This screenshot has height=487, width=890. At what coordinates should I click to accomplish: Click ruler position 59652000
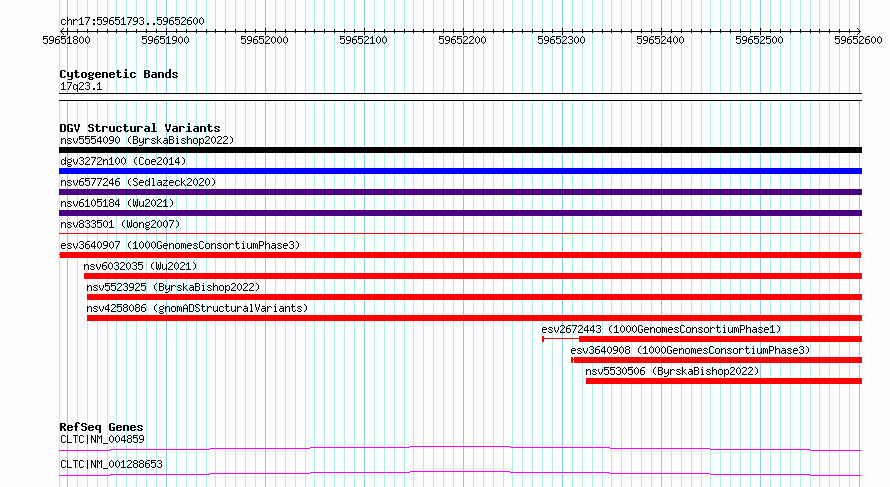(x=265, y=40)
